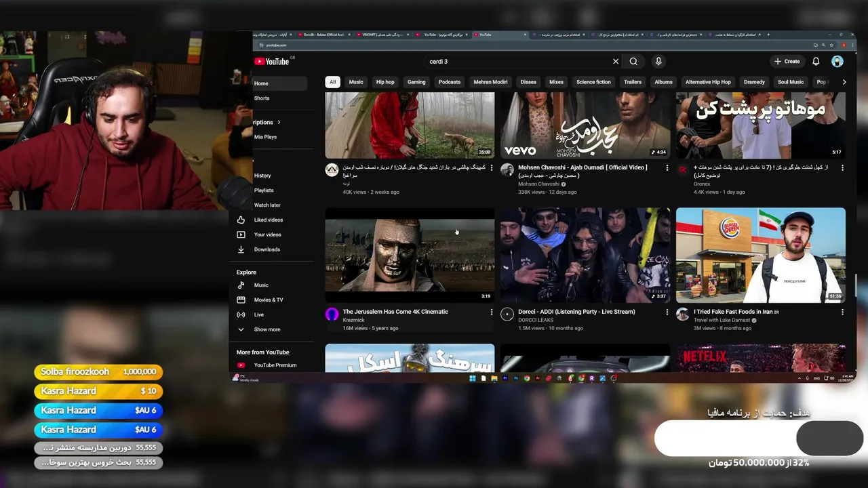Clear the search text with the X
Image resolution: width=868 pixels, height=488 pixels.
click(x=616, y=62)
